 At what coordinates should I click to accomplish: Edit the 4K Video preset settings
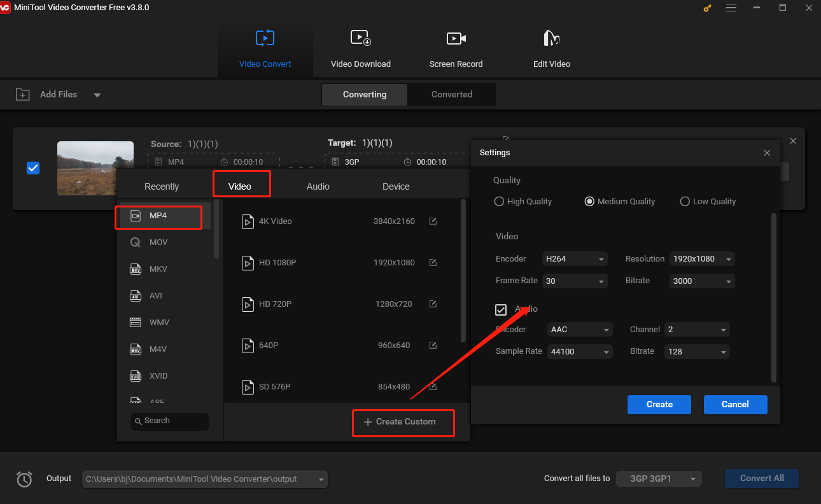point(433,221)
